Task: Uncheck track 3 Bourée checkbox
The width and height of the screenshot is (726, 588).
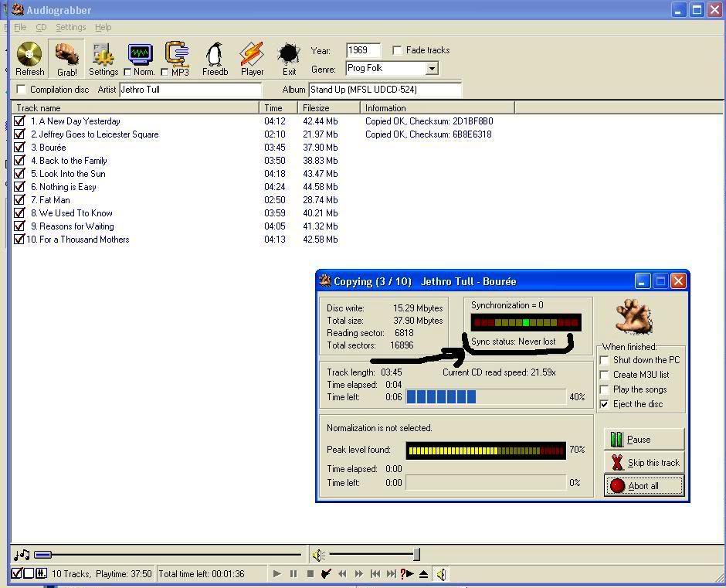Action: point(19,148)
